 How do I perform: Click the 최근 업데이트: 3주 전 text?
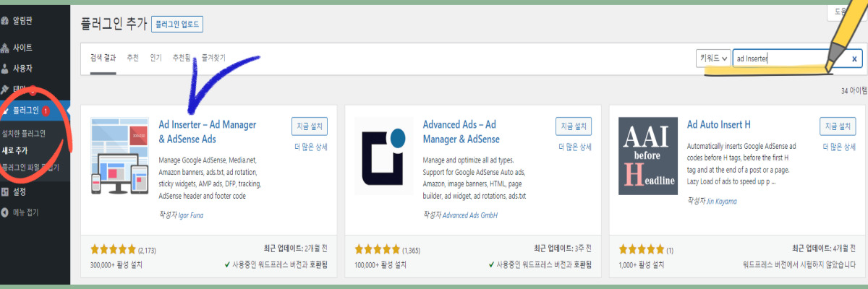562,249
